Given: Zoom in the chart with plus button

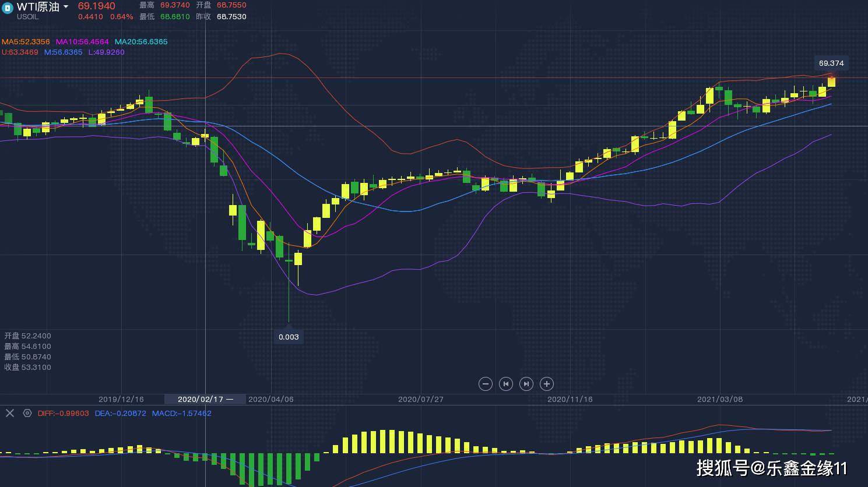Looking at the screenshot, I should (x=547, y=384).
